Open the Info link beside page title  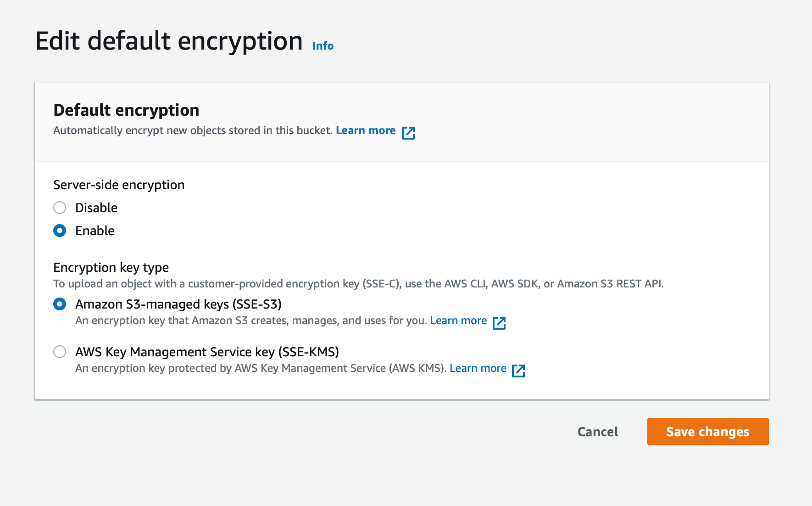323,46
